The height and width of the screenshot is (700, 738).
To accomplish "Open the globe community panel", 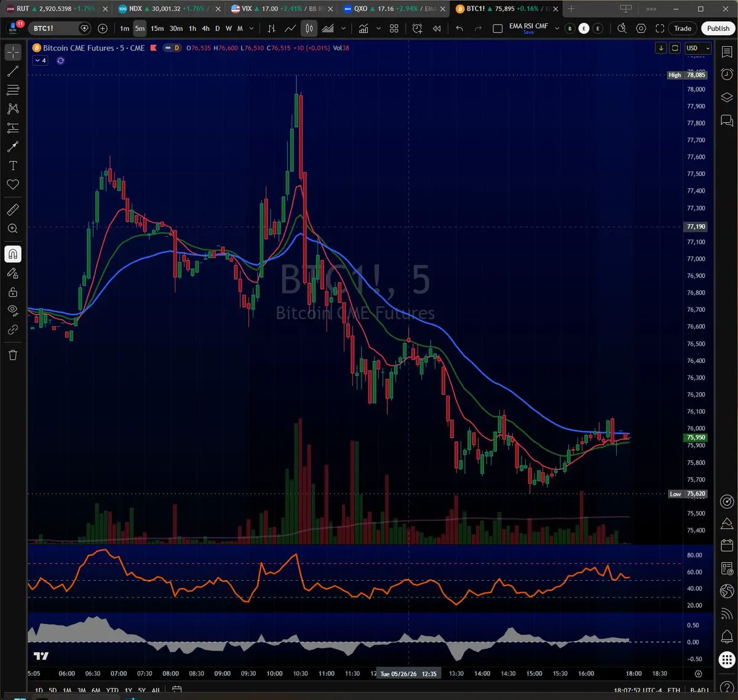I will [726, 591].
